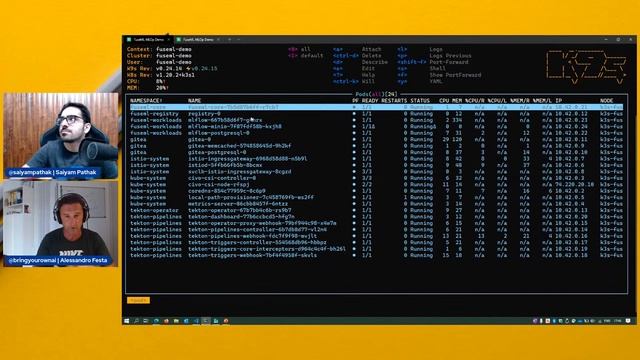Click the IP column header
This screenshot has height=360, width=640.
pos(559,100)
